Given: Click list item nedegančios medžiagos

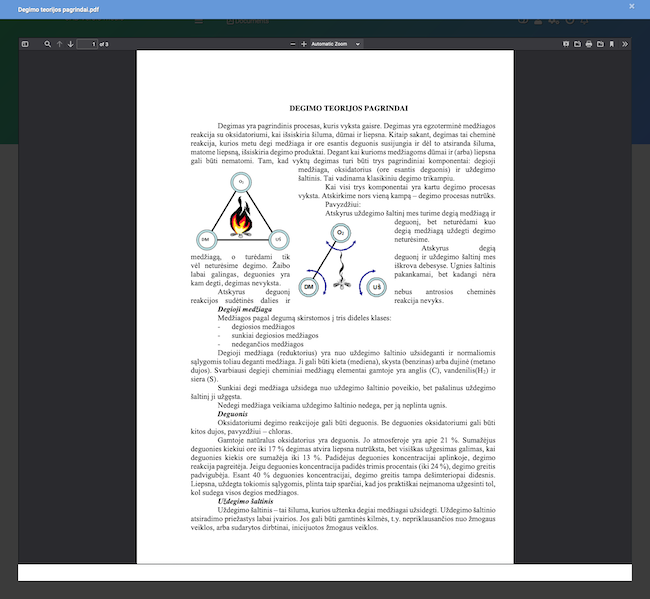Looking at the screenshot, I should tap(267, 344).
